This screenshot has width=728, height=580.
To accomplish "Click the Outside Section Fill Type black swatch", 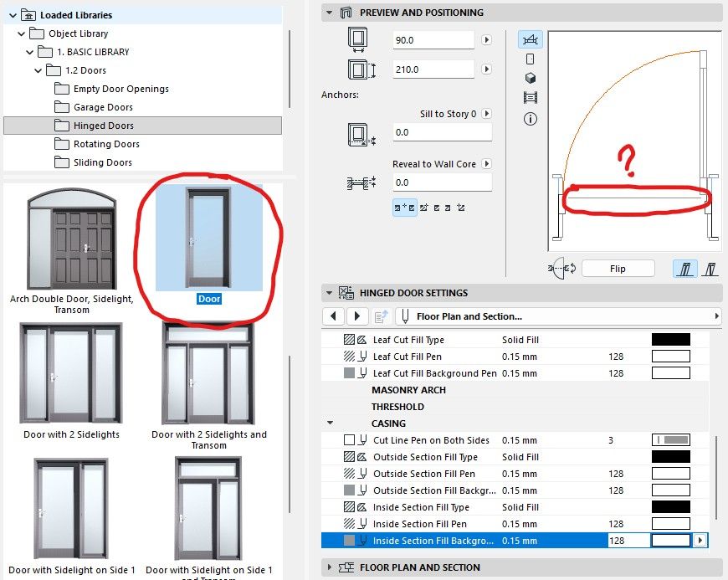I will tap(671, 456).
